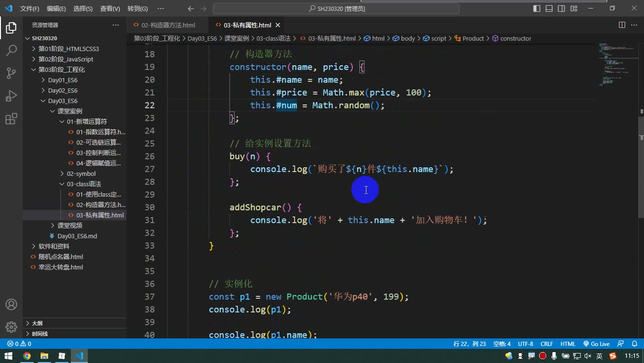Toggle the primary side bar layout button
The image size is (644, 363).
[537, 9]
